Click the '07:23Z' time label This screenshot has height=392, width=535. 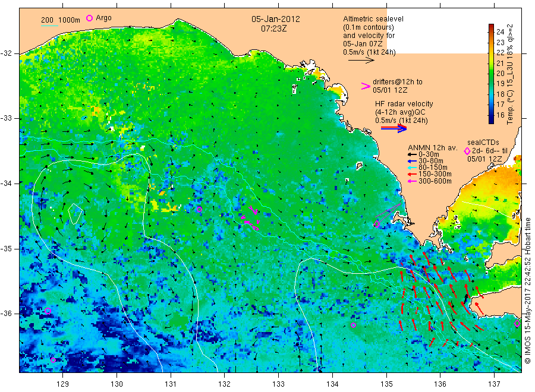[274, 29]
